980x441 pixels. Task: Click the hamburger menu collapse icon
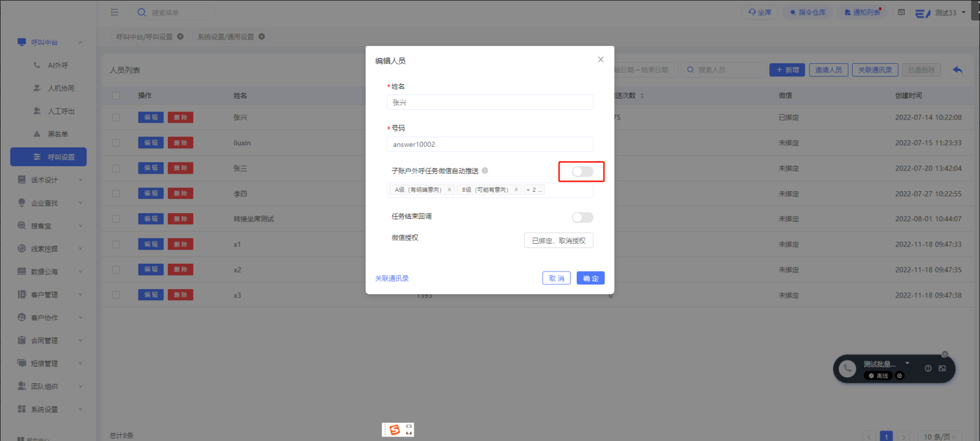tap(115, 12)
